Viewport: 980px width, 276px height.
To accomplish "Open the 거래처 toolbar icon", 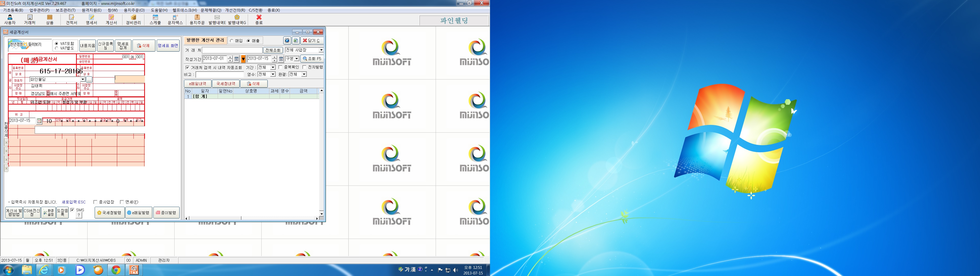I will [30, 20].
